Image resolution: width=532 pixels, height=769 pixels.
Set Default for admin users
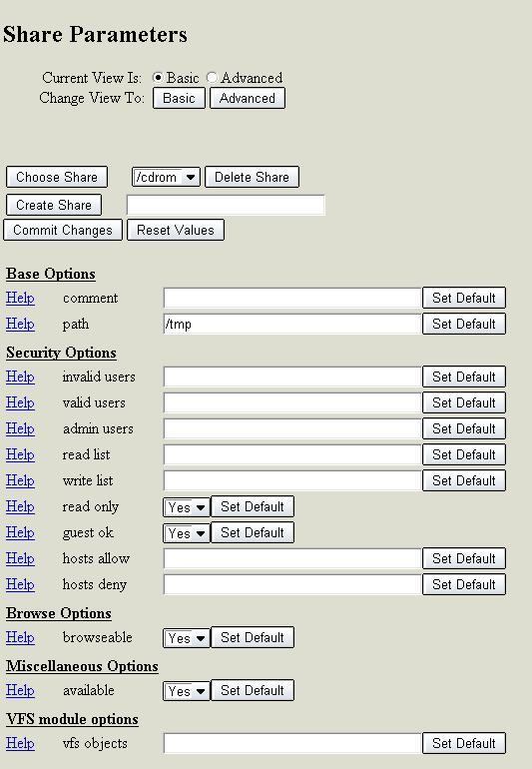(464, 428)
